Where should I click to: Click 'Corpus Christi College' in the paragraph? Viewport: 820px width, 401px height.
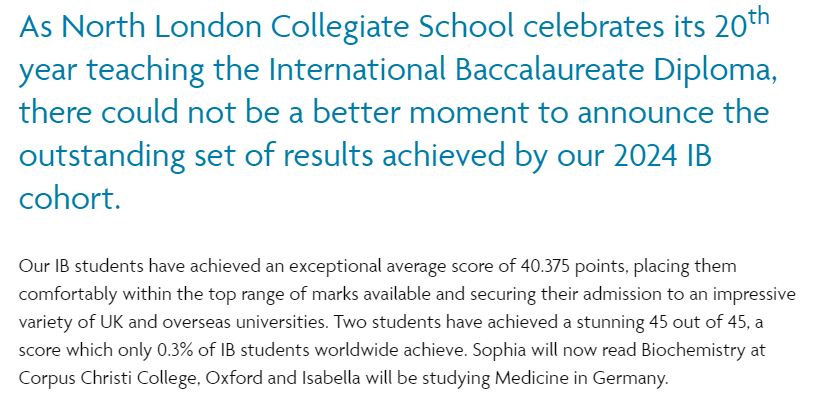pyautogui.click(x=109, y=378)
